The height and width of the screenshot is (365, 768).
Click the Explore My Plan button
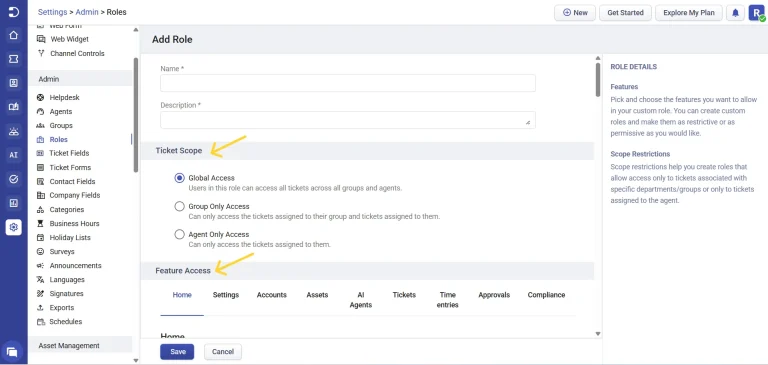[x=689, y=13]
